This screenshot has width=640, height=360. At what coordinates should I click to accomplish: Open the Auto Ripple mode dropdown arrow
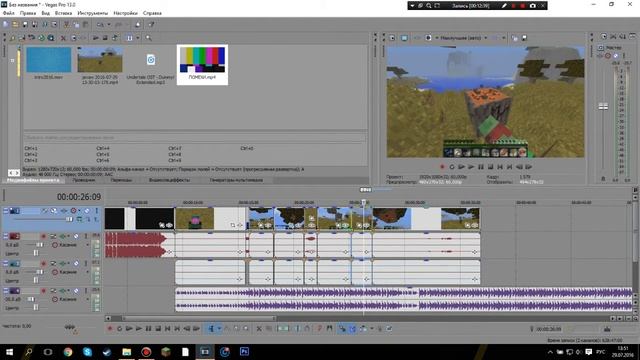click(371, 329)
